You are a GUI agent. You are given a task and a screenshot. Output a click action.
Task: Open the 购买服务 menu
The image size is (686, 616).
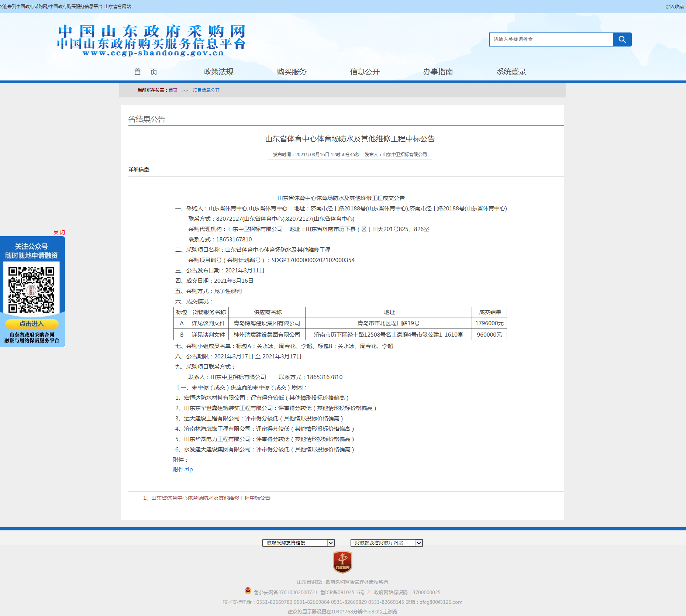tap(291, 72)
